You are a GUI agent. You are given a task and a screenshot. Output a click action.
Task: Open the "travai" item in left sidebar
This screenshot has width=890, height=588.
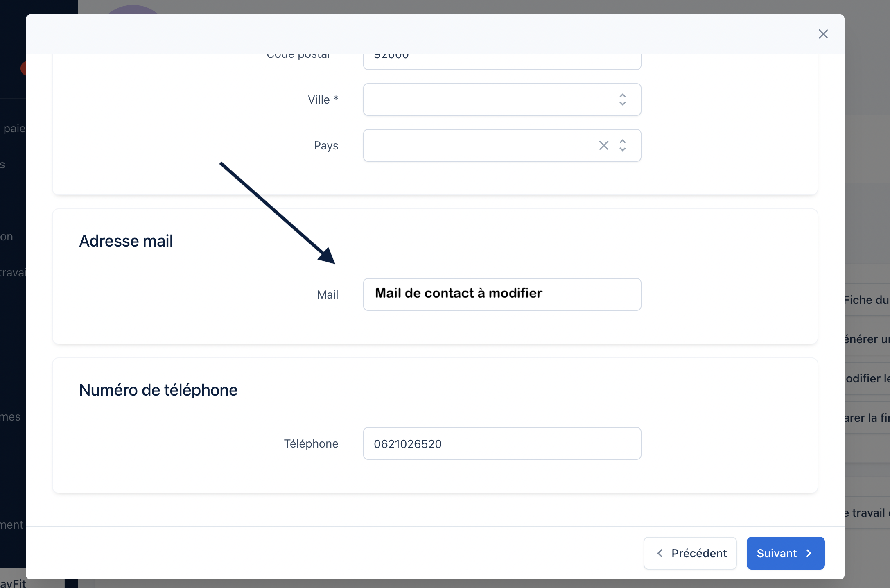13,272
